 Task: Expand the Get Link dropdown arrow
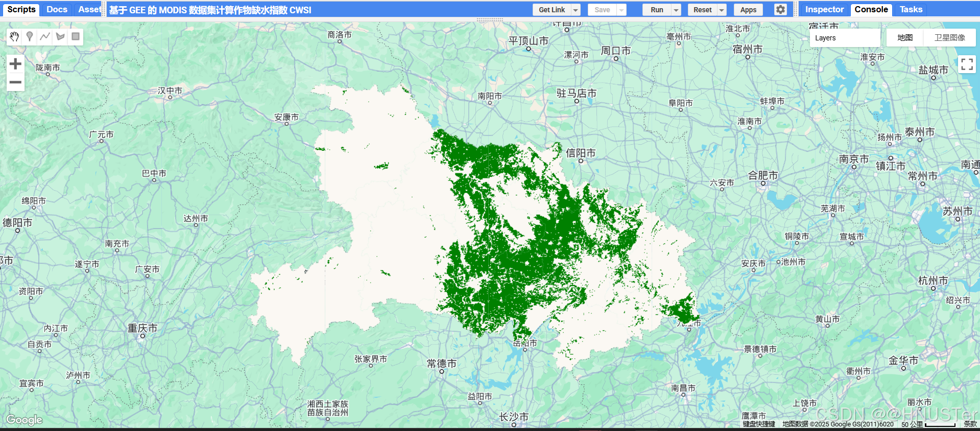tap(576, 10)
